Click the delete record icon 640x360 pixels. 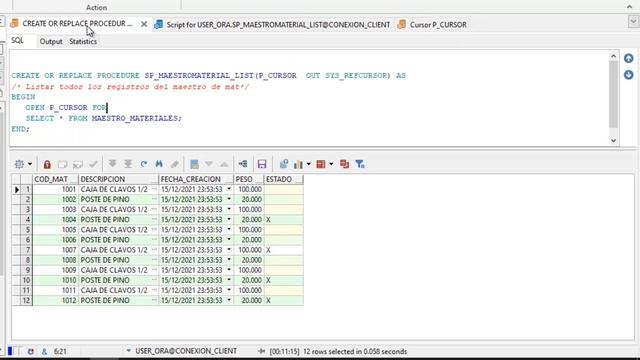pos(78,164)
